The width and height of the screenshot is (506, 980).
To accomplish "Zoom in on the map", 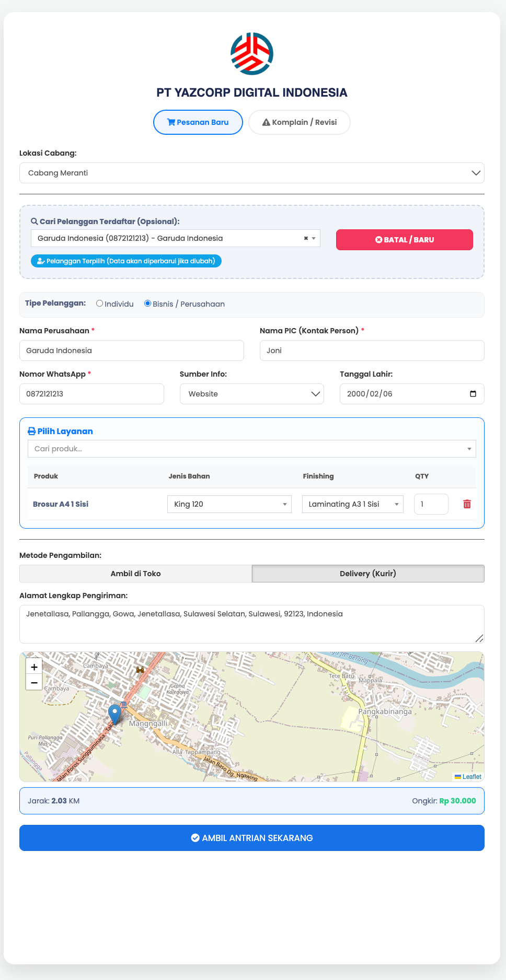I will coord(34,667).
